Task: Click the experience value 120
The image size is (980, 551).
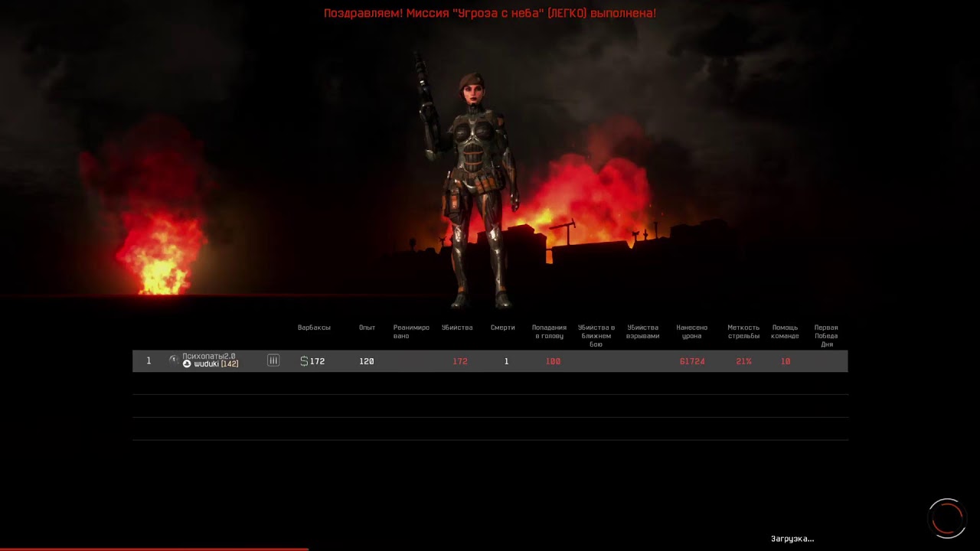Action: pos(367,361)
